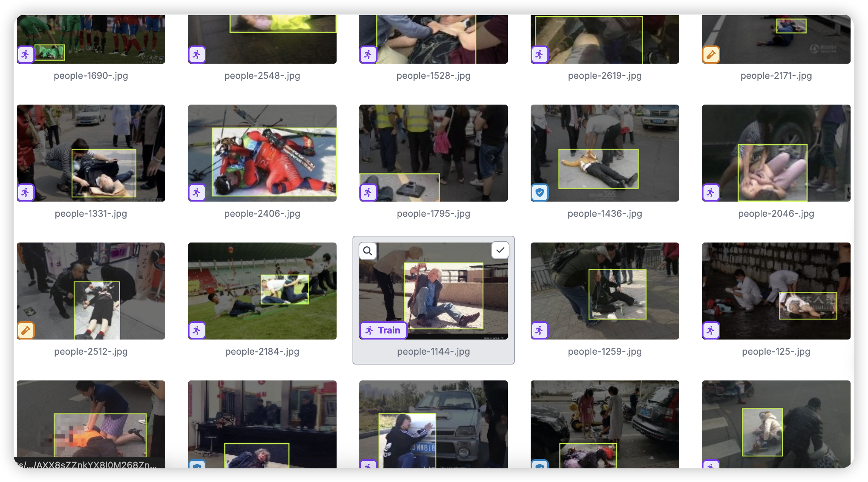Click the train-set icon on people-2046-.jpg
Viewport: 868px width, 482px height.
[711, 192]
